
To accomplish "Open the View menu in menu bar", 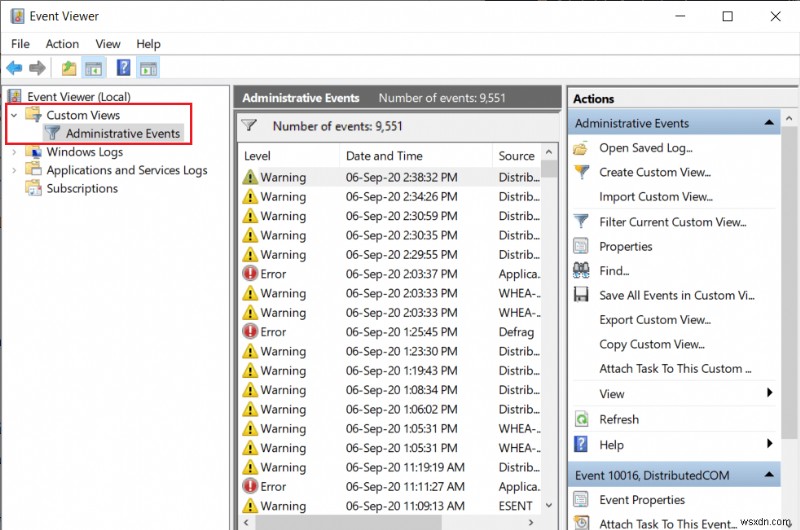I will 108,44.
